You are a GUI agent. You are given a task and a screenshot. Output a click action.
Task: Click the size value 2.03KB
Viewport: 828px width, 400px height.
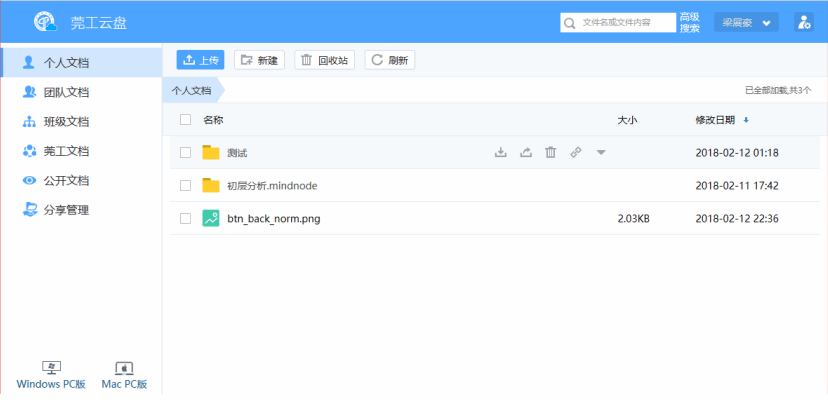click(633, 218)
